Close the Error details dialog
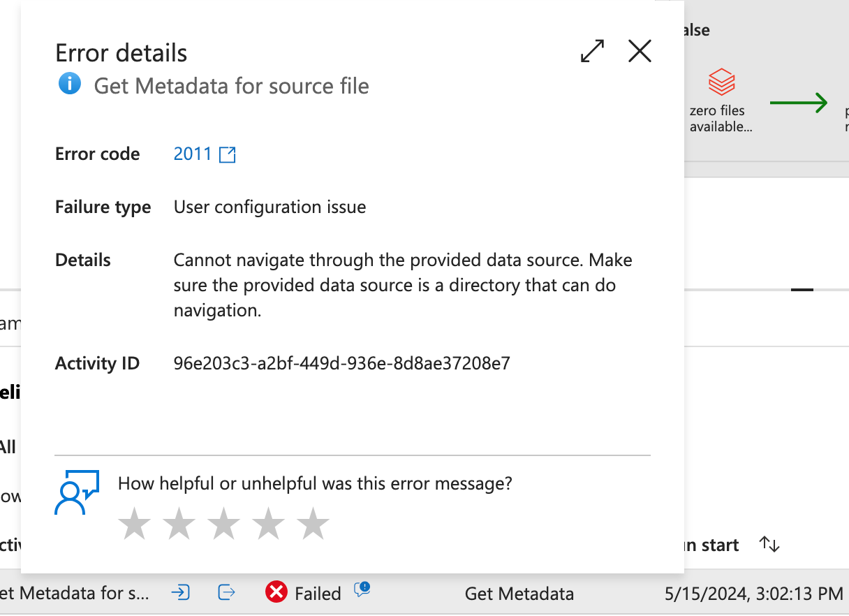Image resolution: width=849 pixels, height=616 pixels. point(640,51)
